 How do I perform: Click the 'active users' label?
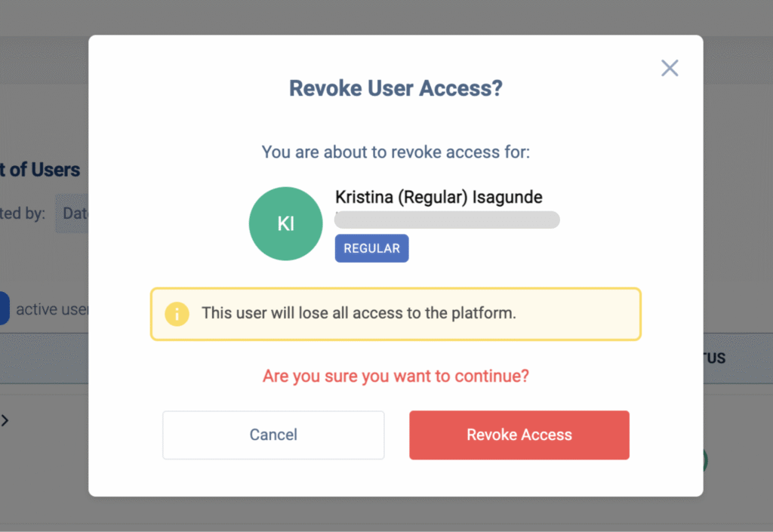(53, 309)
